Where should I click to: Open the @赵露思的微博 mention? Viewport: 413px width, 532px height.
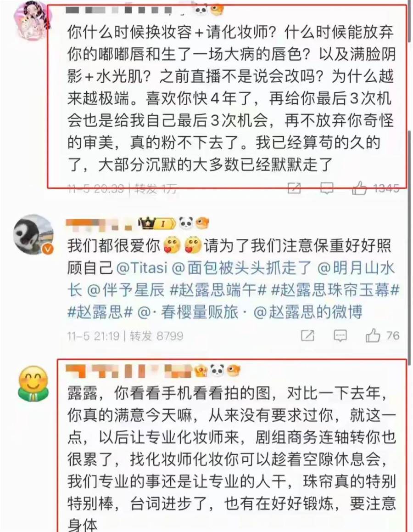click(x=308, y=312)
